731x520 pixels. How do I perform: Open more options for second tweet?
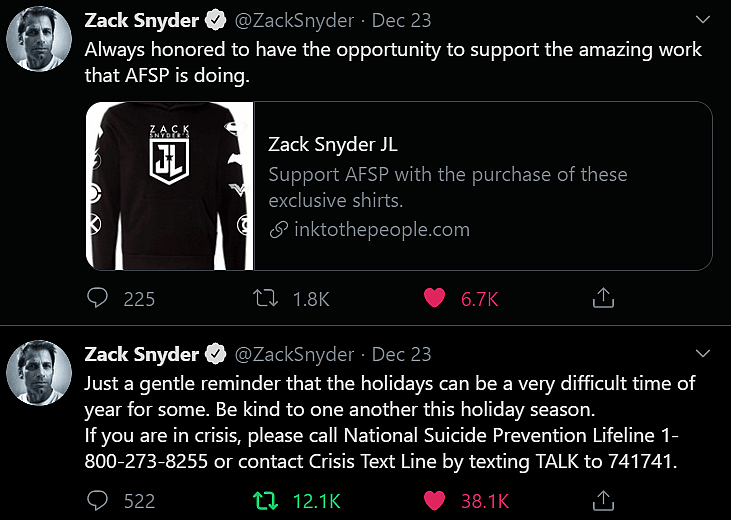[702, 353]
